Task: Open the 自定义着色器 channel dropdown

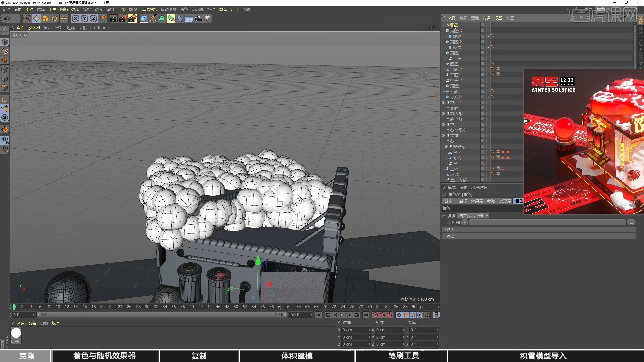Action: [x=473, y=216]
